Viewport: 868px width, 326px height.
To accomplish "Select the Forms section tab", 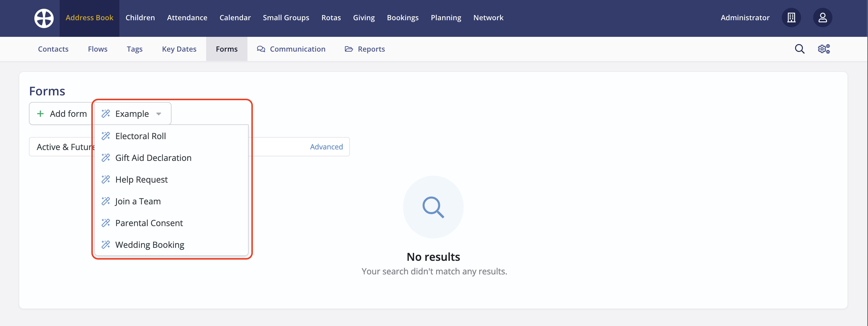I will pos(227,49).
